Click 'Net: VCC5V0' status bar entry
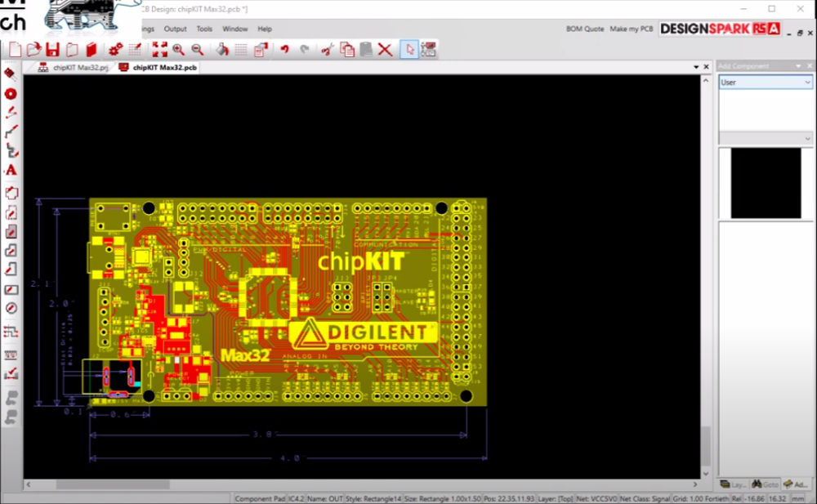Image resolution: width=817 pixels, height=504 pixels. tap(596, 499)
